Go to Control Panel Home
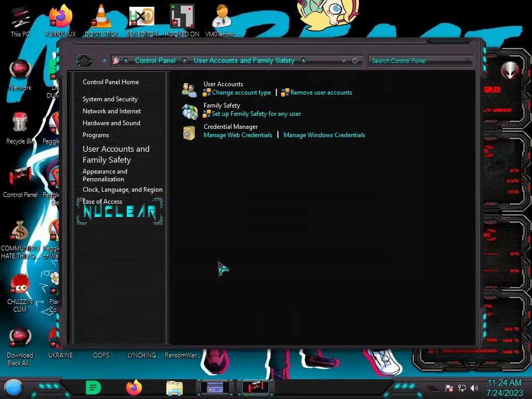This screenshot has width=532, height=399. (111, 82)
